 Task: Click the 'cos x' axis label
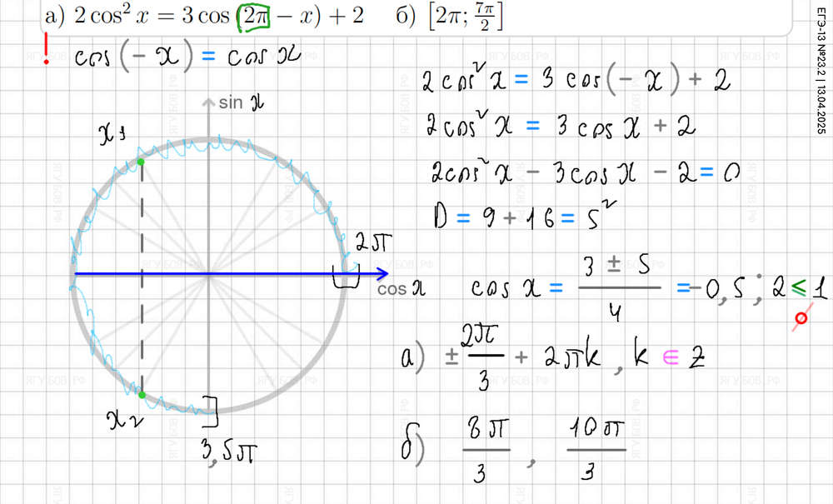(x=402, y=291)
